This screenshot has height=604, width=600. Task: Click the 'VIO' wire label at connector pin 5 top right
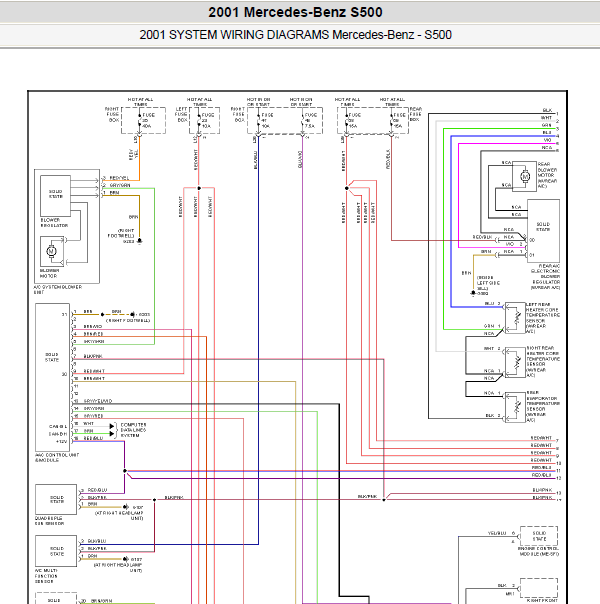click(x=547, y=140)
